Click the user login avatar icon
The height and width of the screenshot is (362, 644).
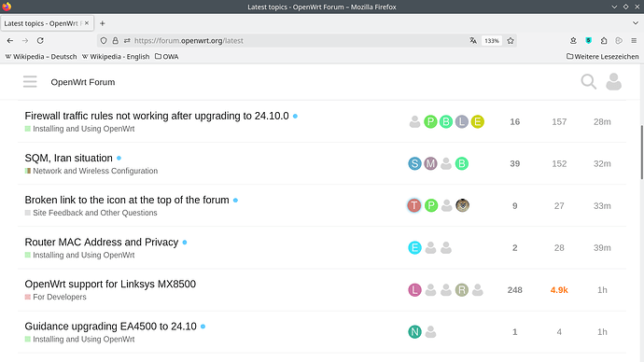point(613,82)
